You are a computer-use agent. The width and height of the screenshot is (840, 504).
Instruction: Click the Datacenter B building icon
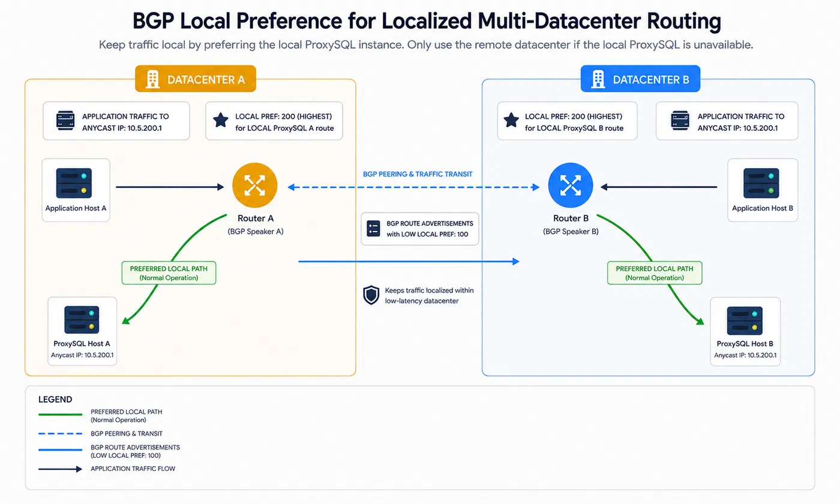tap(598, 79)
